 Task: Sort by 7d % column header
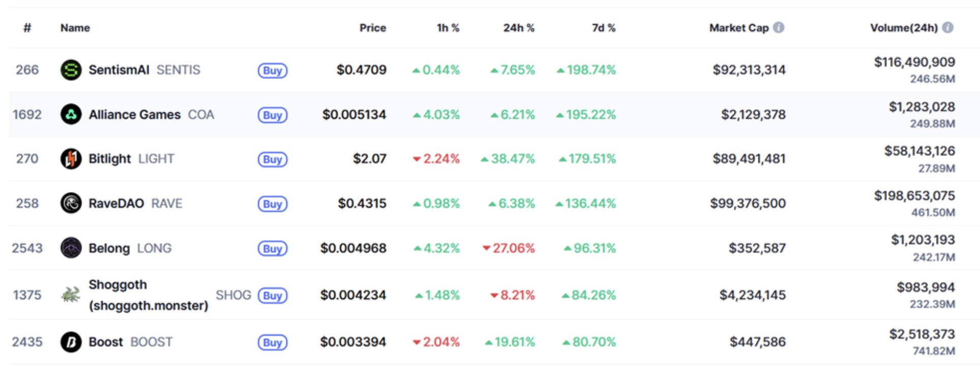(x=603, y=28)
